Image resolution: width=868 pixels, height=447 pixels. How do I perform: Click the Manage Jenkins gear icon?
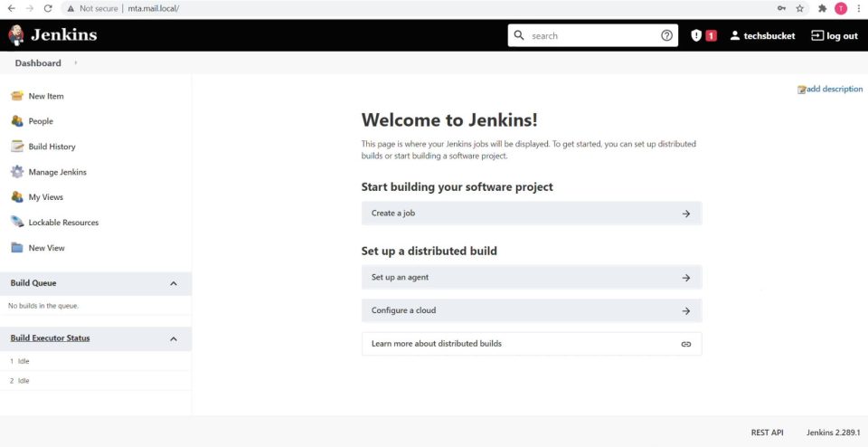pos(17,172)
